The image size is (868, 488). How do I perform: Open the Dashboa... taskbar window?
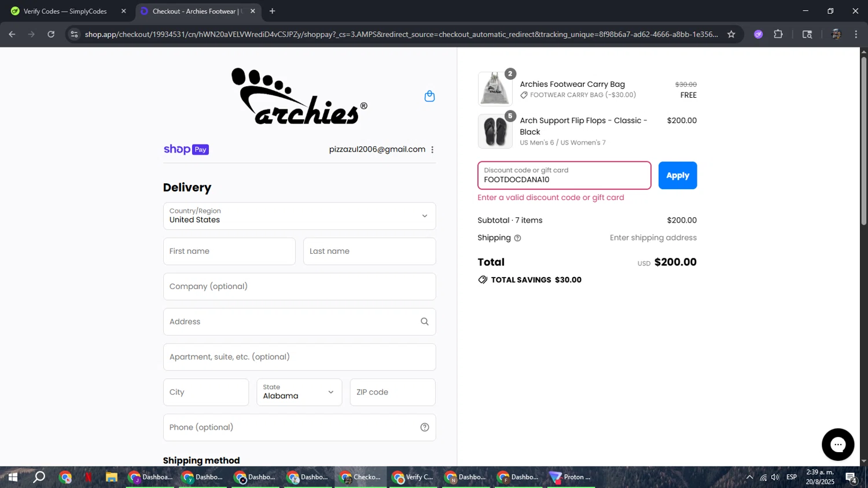click(x=150, y=477)
